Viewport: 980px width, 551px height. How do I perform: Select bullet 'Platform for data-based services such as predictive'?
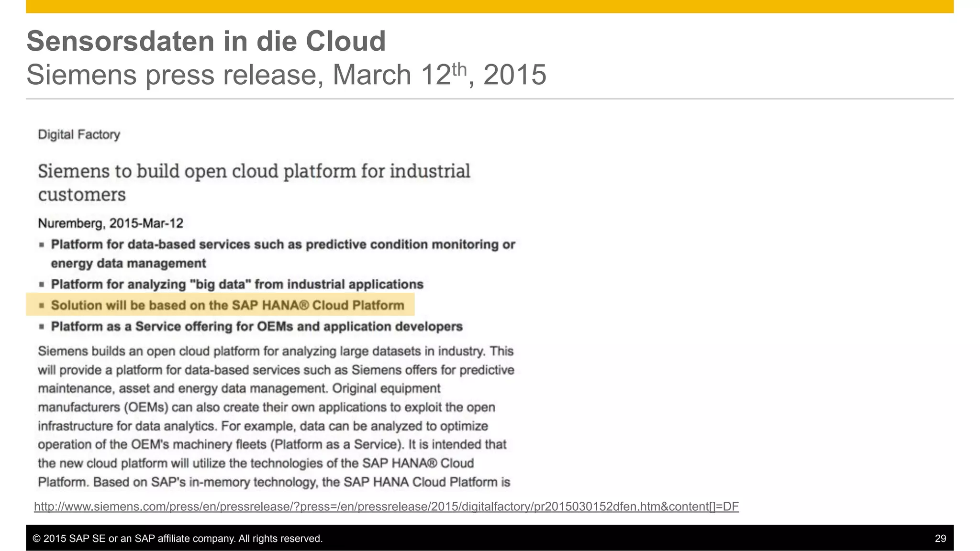(283, 254)
